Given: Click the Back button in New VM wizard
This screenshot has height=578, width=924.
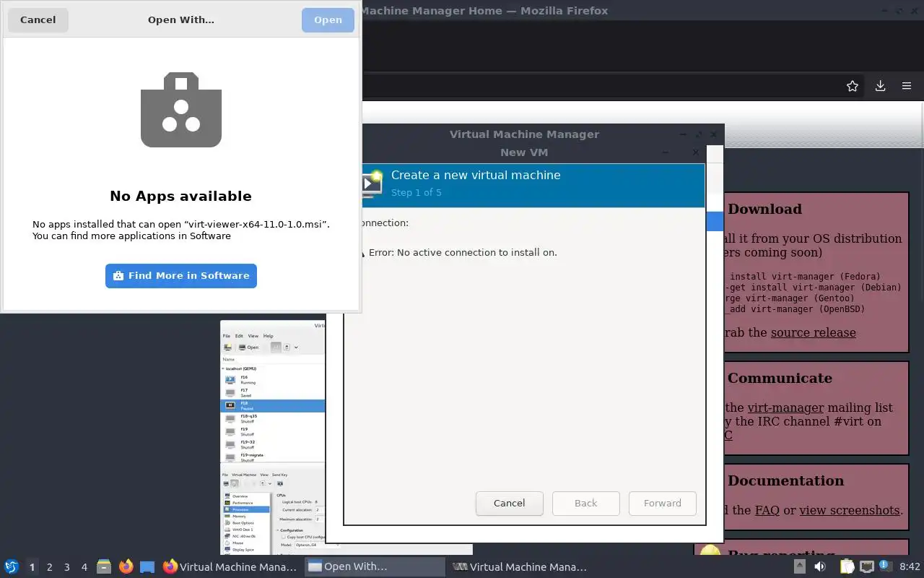Looking at the screenshot, I should click(x=585, y=503).
